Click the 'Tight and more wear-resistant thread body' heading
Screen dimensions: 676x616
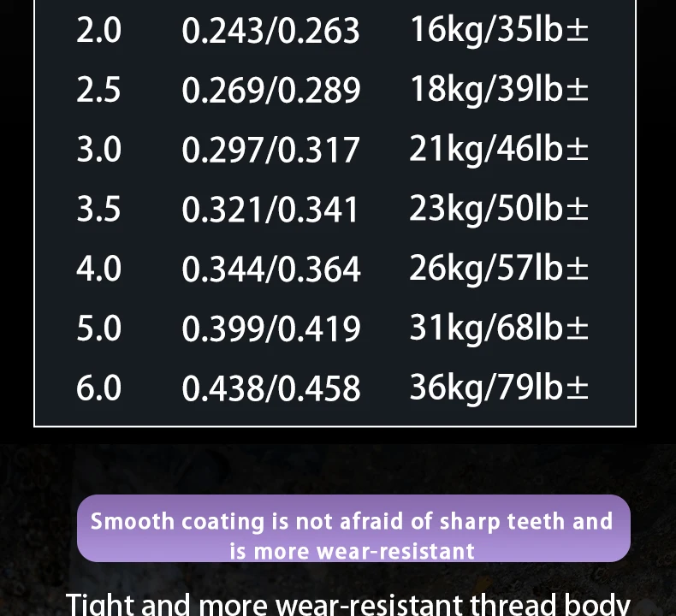pyautogui.click(x=347, y=603)
